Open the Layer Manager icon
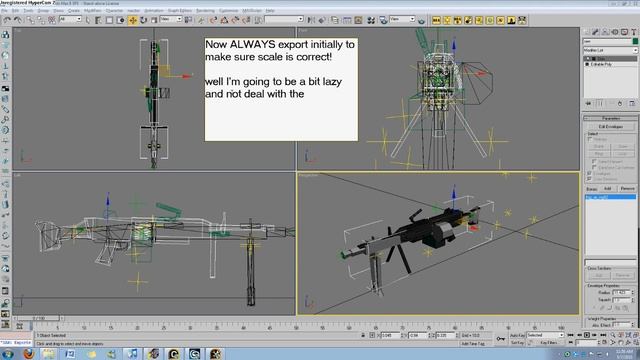This screenshot has width=640, height=360. pos(335,20)
